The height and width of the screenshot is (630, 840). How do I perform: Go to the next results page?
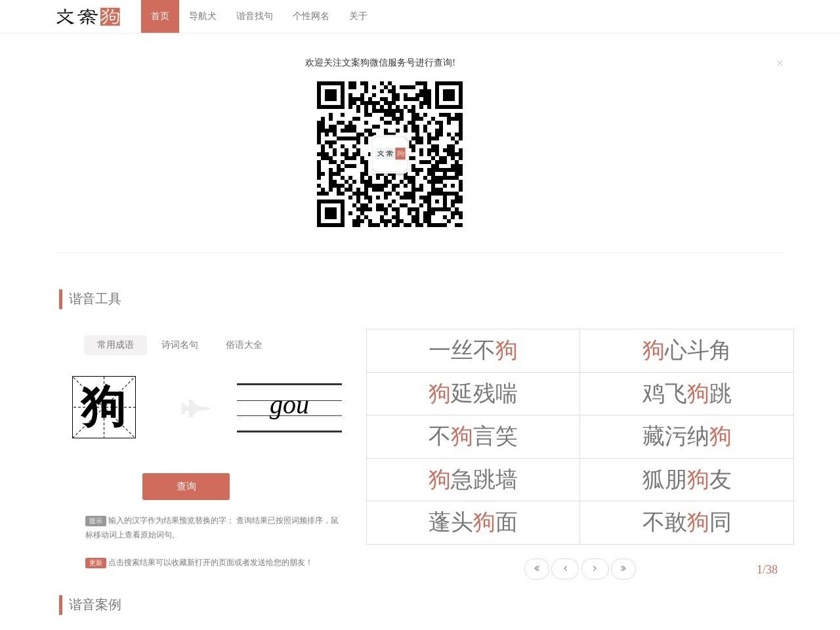coord(595,569)
